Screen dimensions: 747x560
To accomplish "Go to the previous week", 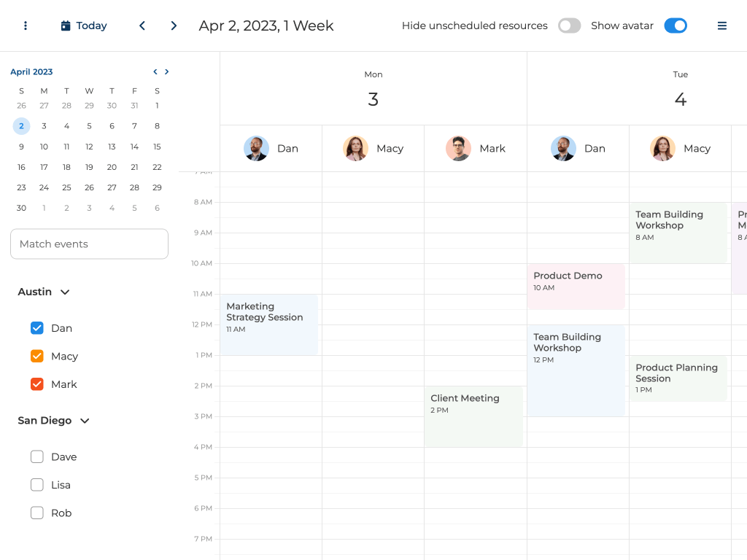I will click(142, 26).
